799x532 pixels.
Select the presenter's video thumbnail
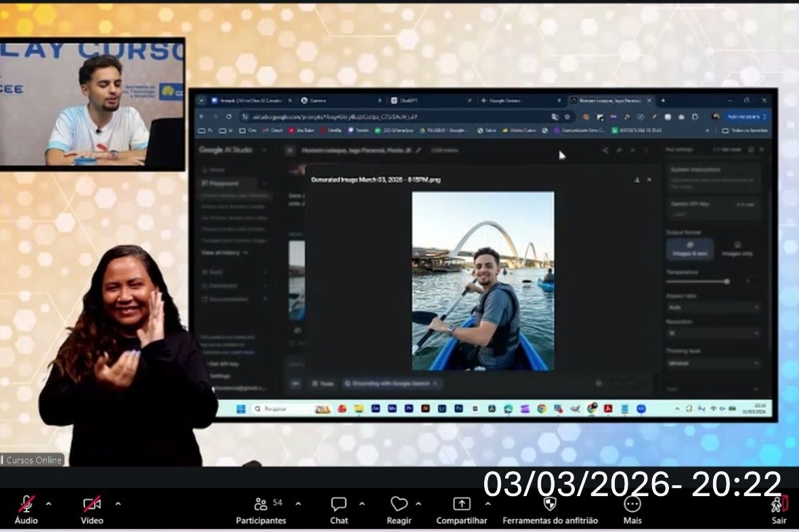pyautogui.click(x=91, y=104)
